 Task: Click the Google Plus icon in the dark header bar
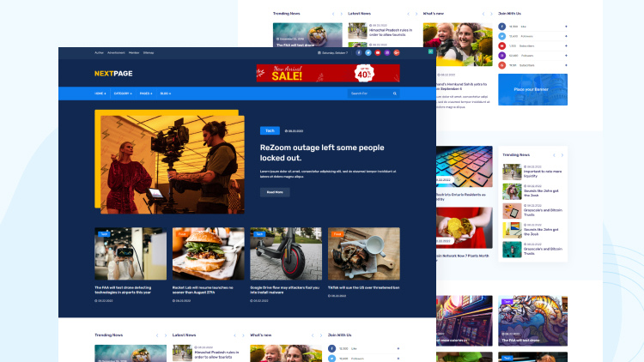[x=397, y=52]
